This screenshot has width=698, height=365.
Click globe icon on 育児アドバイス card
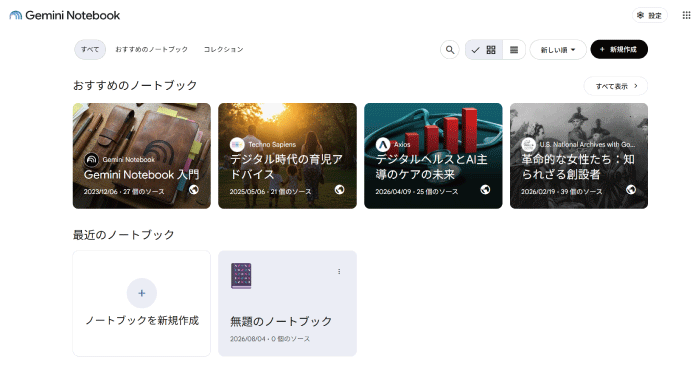(x=340, y=190)
